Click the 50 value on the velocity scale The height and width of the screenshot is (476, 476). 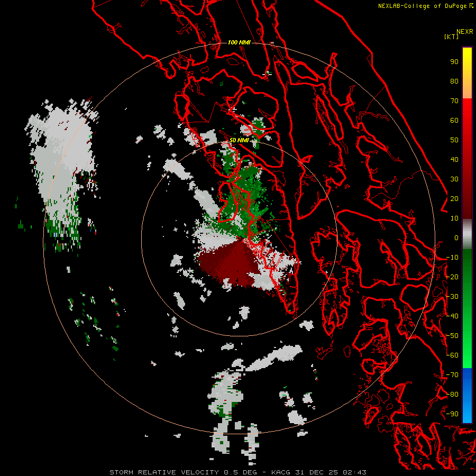454,140
